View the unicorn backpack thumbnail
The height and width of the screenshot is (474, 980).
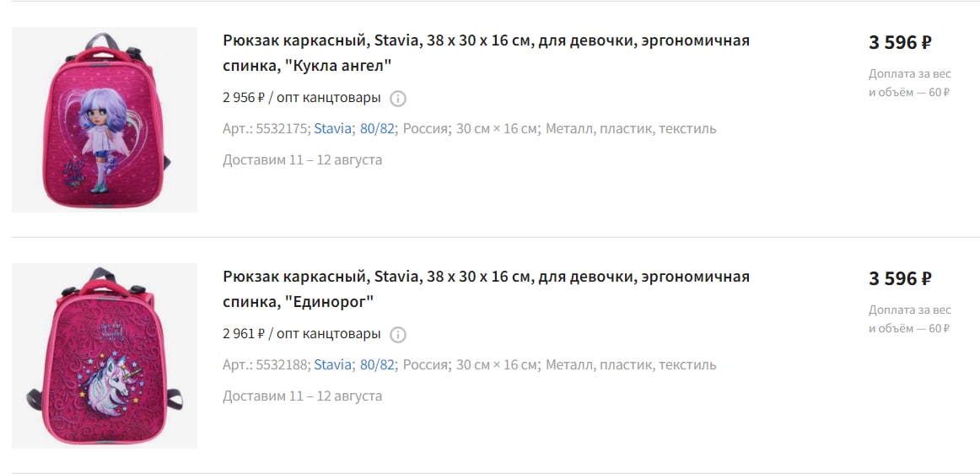point(105,356)
